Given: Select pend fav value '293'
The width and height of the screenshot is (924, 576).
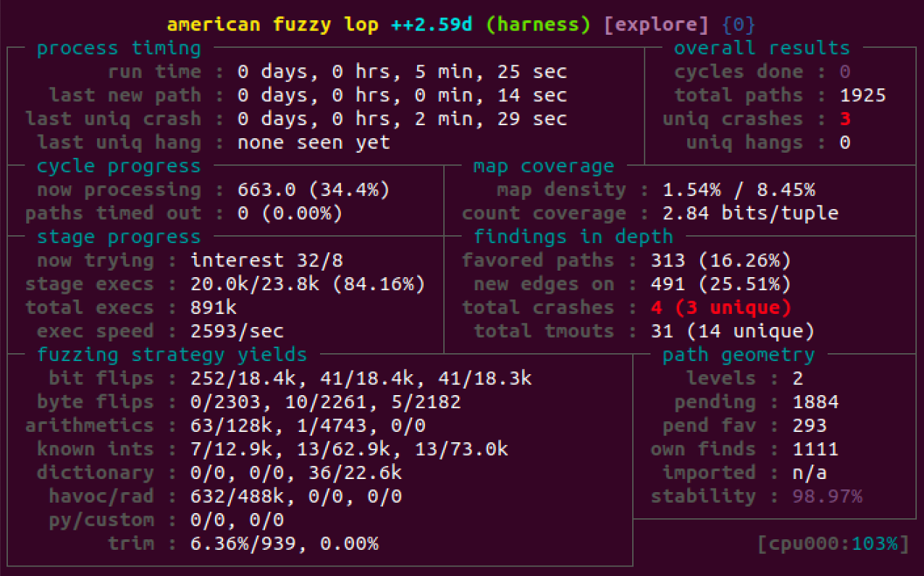Looking at the screenshot, I should point(810,425).
